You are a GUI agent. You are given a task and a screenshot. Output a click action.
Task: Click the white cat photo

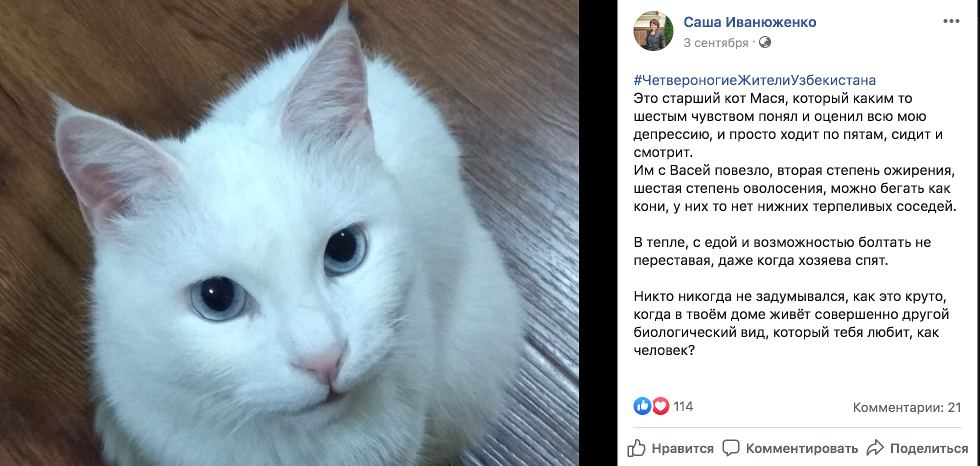pos(289,233)
